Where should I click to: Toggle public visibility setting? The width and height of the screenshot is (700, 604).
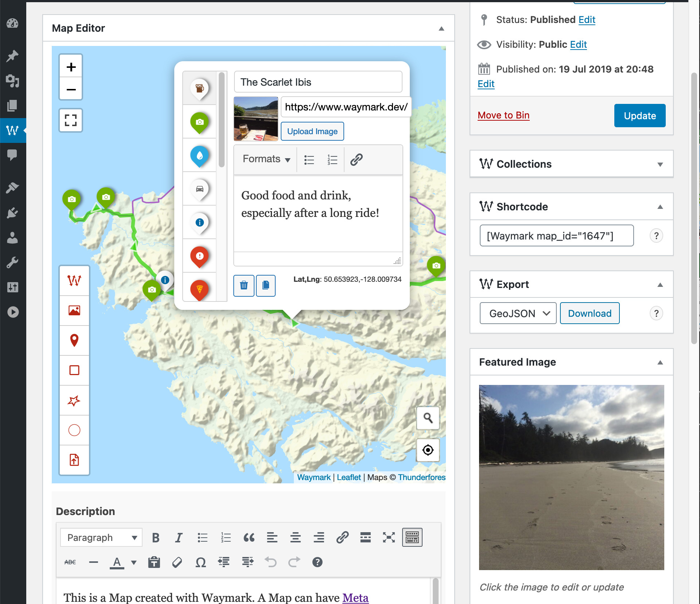coord(579,44)
